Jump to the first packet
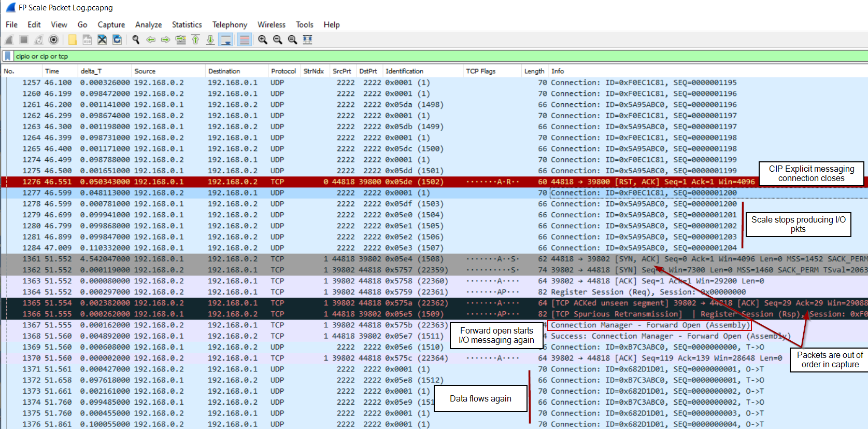 [195, 39]
